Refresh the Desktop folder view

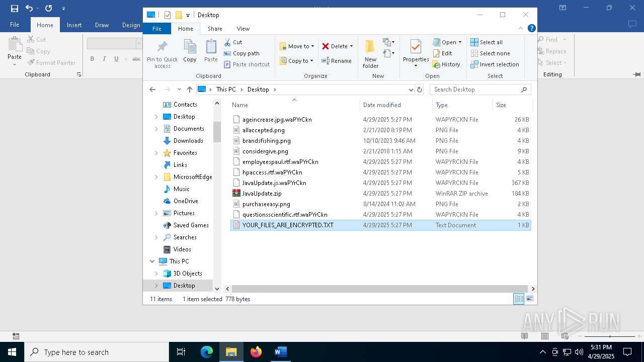pyautogui.click(x=420, y=89)
